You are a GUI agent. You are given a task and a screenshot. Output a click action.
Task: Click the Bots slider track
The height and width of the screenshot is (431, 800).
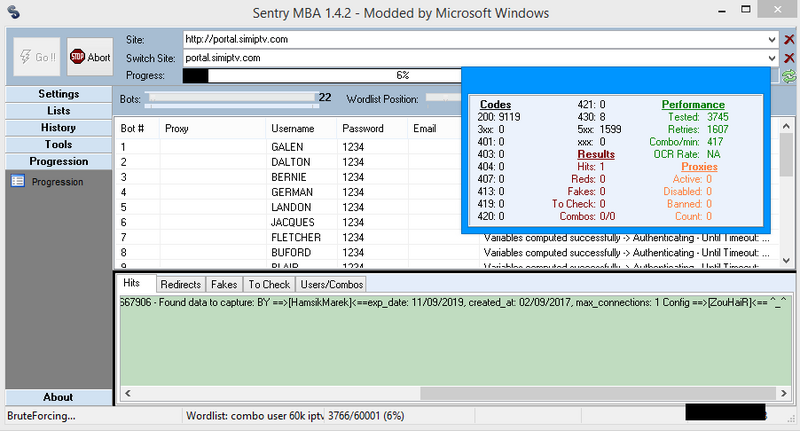pyautogui.click(x=232, y=99)
